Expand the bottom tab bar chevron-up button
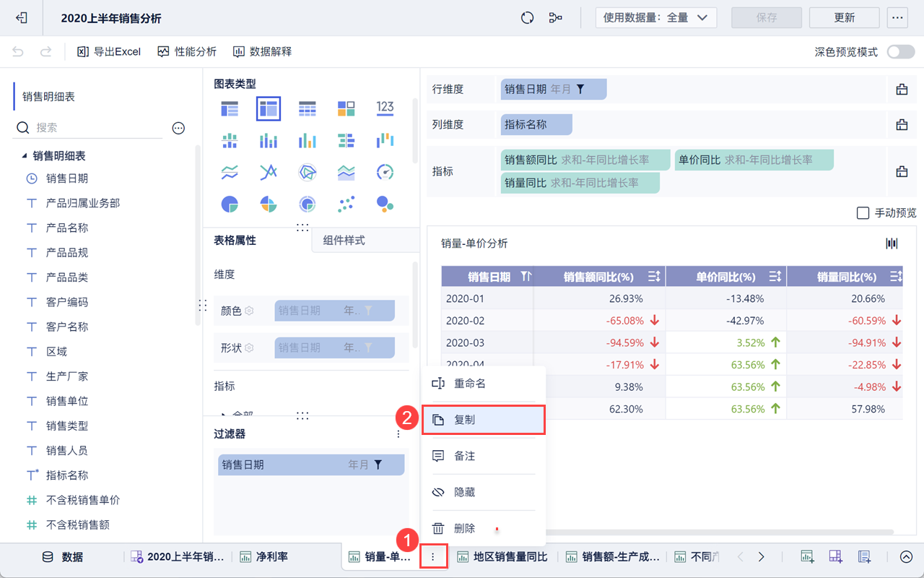 (907, 557)
